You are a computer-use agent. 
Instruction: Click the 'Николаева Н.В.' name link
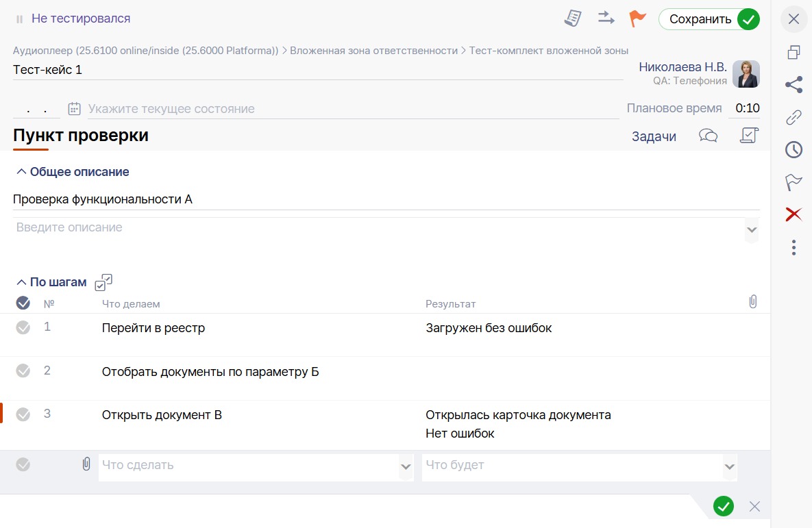[x=682, y=67]
